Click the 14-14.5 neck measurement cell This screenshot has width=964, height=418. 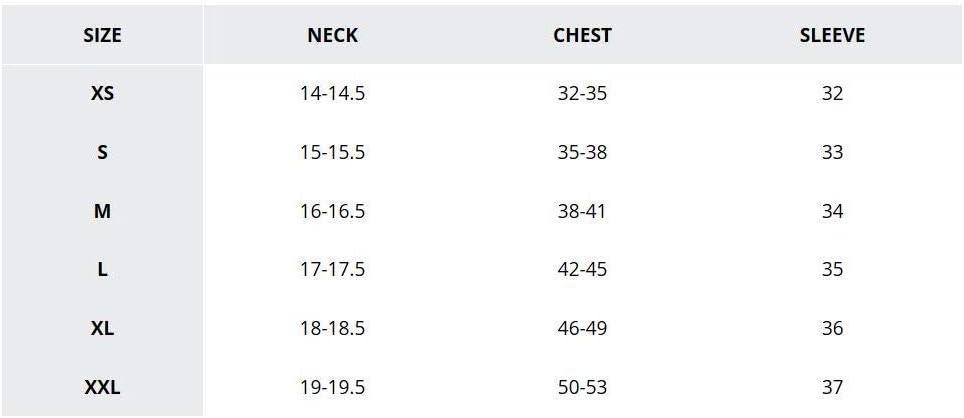[333, 94]
